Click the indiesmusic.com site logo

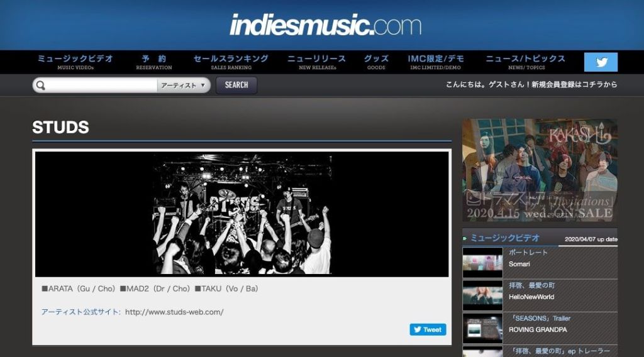tap(325, 25)
